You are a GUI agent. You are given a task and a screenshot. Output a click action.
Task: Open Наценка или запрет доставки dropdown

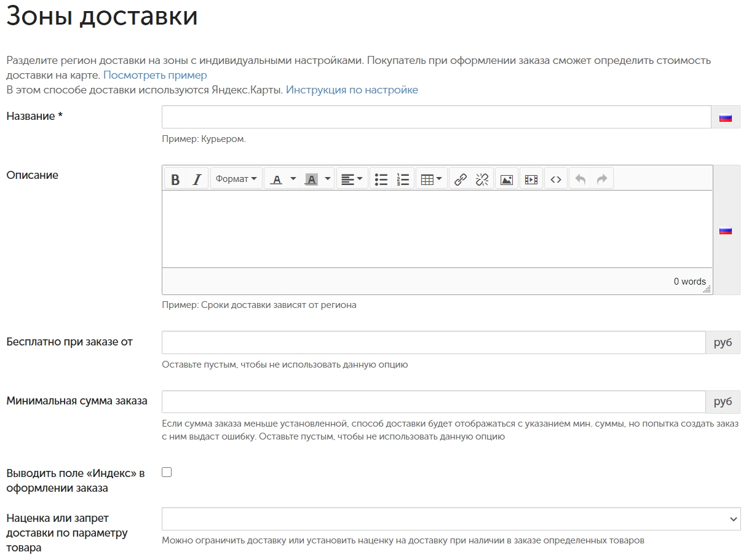[451, 519]
